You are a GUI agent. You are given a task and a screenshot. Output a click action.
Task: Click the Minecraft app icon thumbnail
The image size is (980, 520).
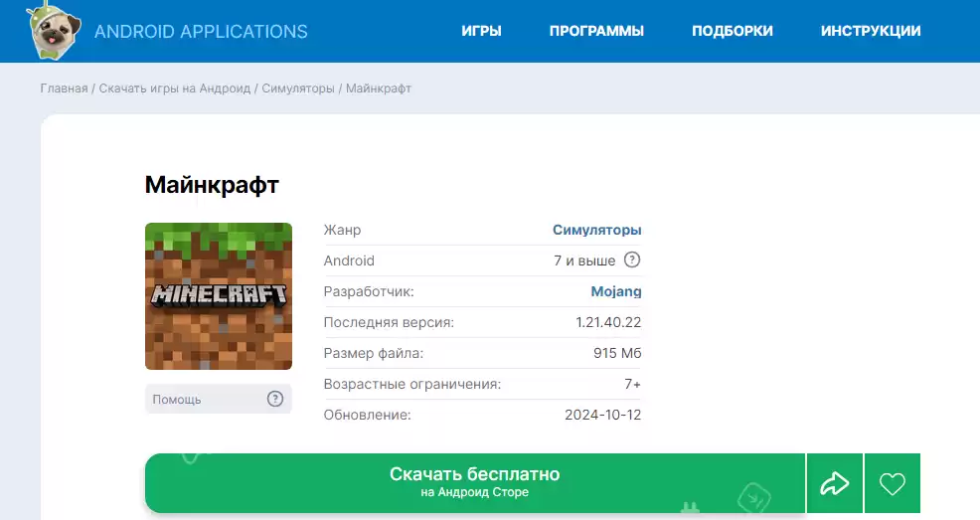pyautogui.click(x=219, y=296)
